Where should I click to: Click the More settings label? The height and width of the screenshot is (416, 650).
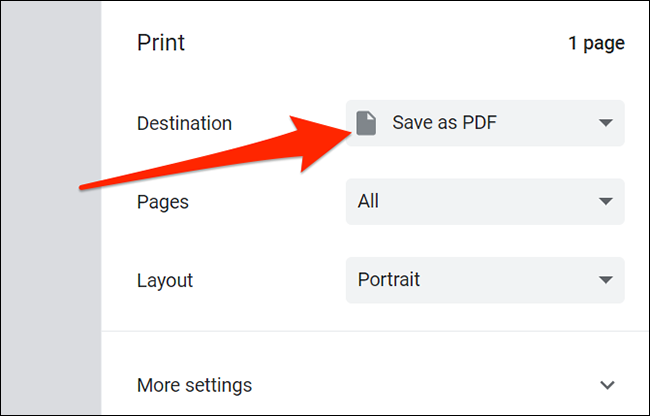194,385
